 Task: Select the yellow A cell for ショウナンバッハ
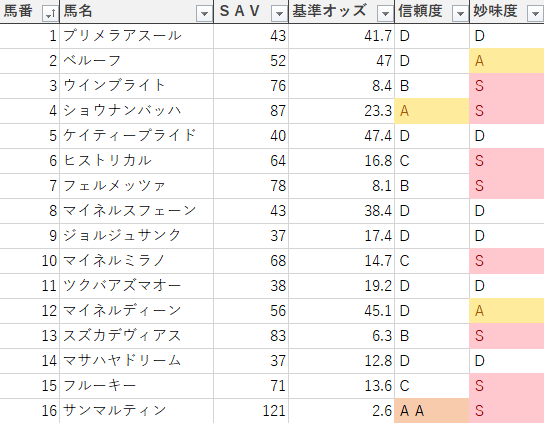[432, 111]
